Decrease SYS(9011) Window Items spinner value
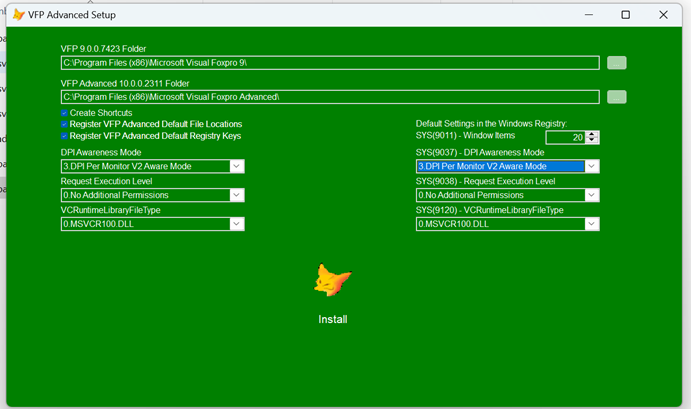691x409 pixels. [592, 140]
